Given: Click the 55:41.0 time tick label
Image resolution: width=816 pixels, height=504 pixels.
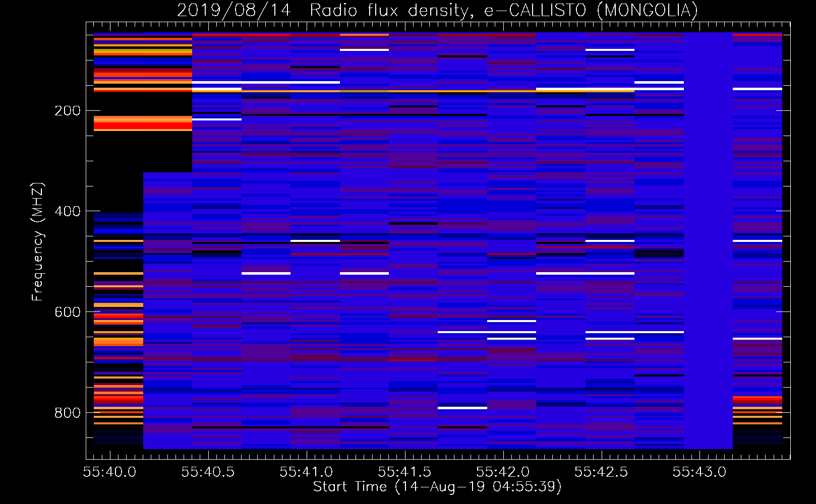Looking at the screenshot, I should pyautogui.click(x=306, y=472).
